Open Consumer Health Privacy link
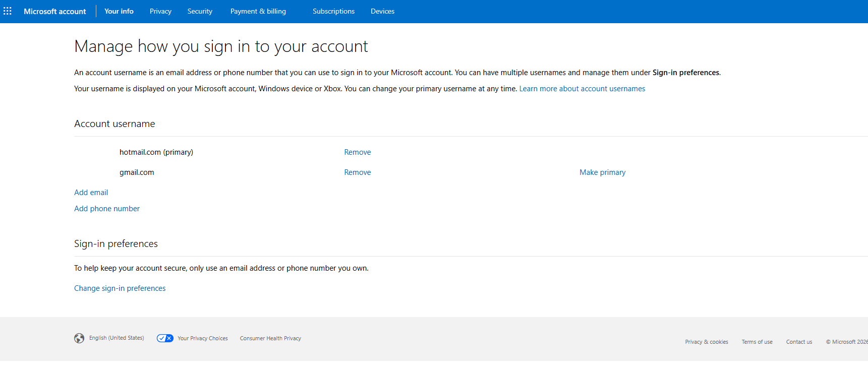 click(x=270, y=338)
